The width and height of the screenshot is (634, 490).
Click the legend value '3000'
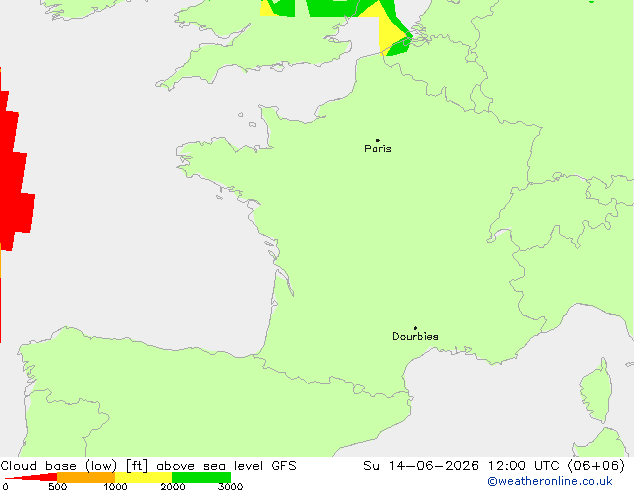click(230, 486)
